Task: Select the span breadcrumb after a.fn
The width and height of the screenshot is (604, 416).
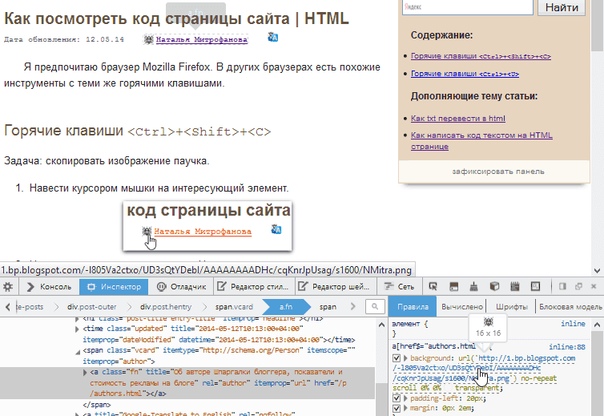Action: [328, 307]
